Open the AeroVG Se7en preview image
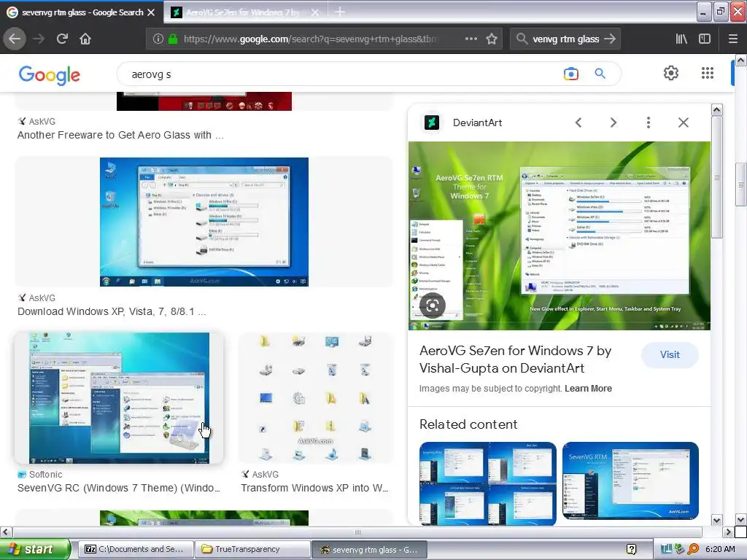The width and height of the screenshot is (747, 560). pyautogui.click(x=560, y=236)
